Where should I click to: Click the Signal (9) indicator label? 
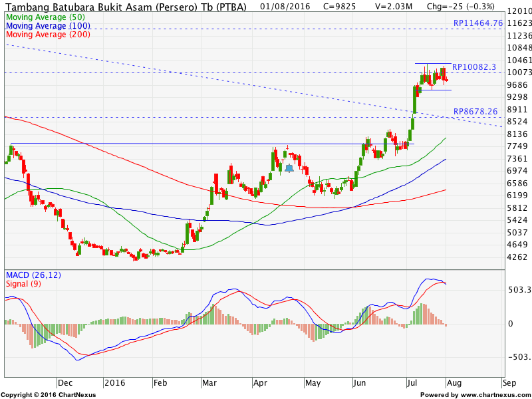[23, 284]
